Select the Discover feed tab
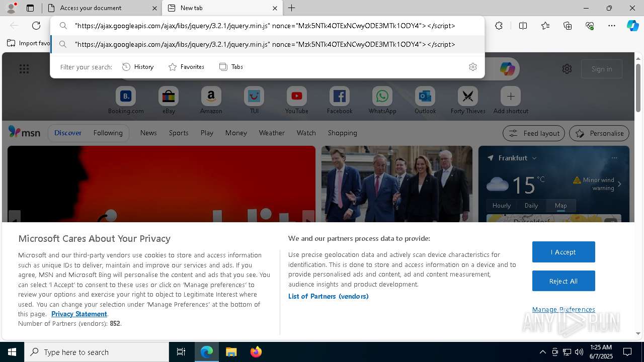Screen dimensions: 644x362 point(68,133)
